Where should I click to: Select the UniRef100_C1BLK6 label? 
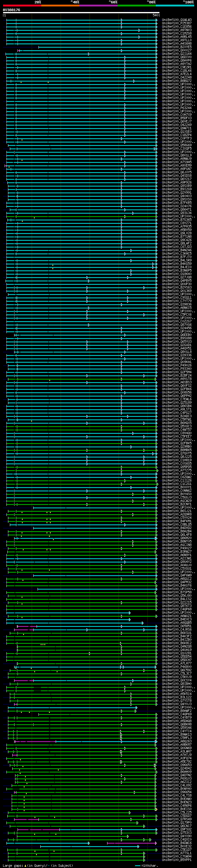177,71
